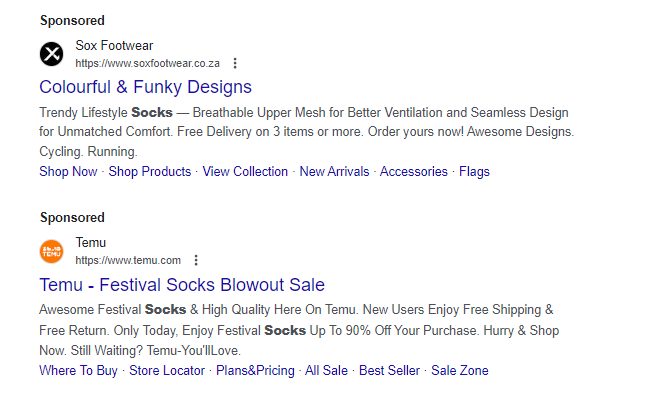Open Temu Festival Socks Blowout Sale headline

[182, 285]
